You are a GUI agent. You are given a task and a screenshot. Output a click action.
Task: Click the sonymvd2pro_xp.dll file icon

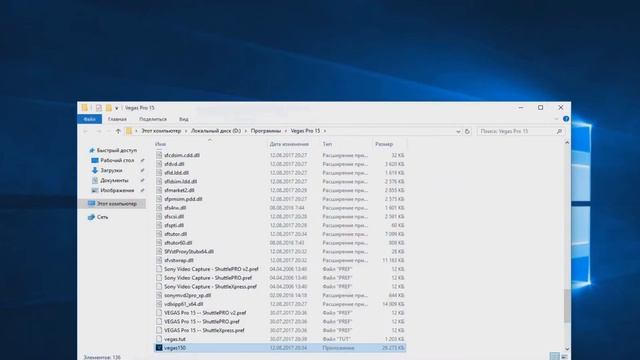159,296
